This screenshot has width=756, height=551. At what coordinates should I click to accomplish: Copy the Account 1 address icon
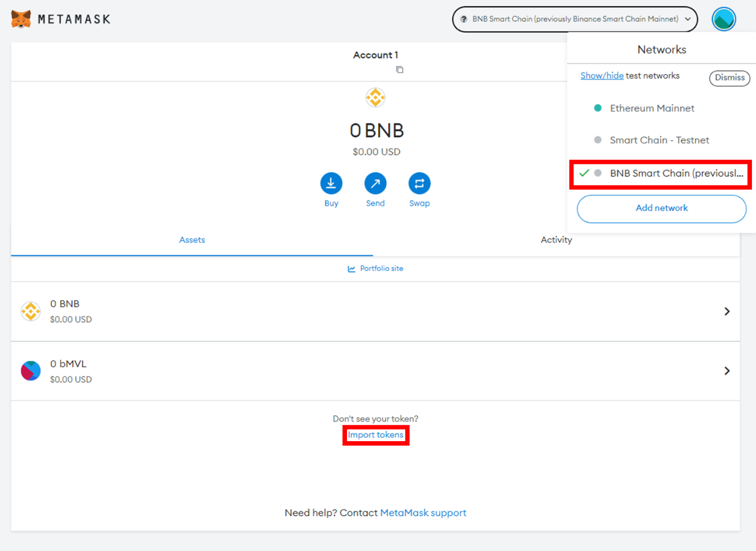(399, 69)
